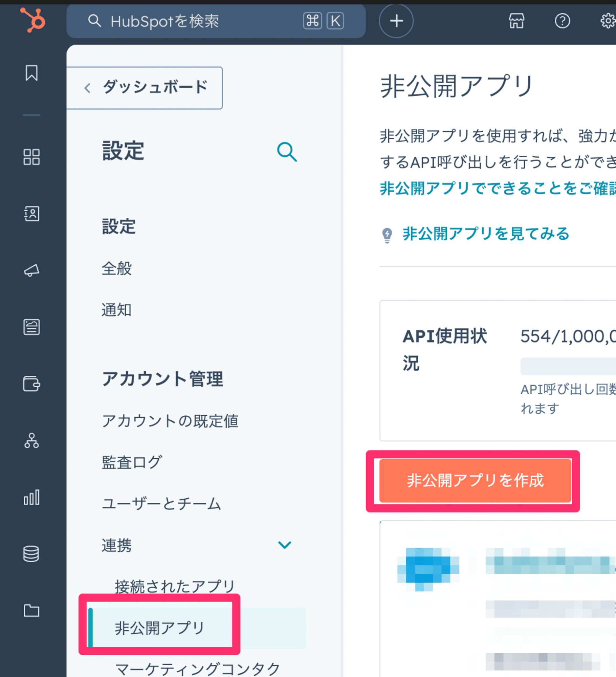Open the workspaces grid icon
Screen dimensions: 616x677
tap(31, 157)
